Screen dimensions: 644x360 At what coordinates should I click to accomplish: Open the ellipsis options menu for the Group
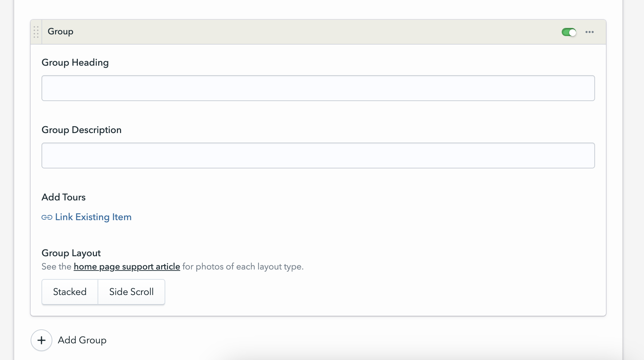(589, 32)
